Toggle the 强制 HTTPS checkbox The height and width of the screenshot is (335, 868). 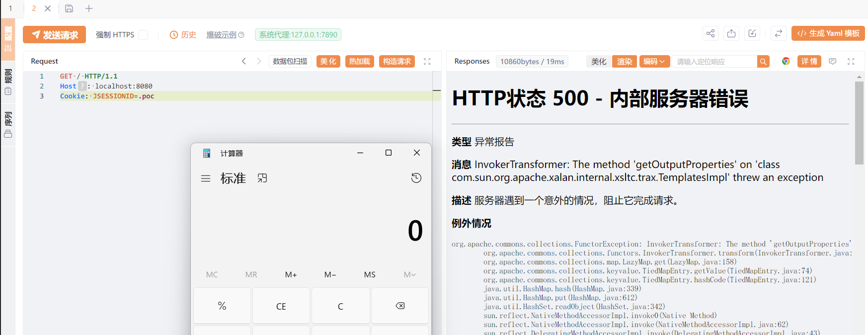(143, 35)
